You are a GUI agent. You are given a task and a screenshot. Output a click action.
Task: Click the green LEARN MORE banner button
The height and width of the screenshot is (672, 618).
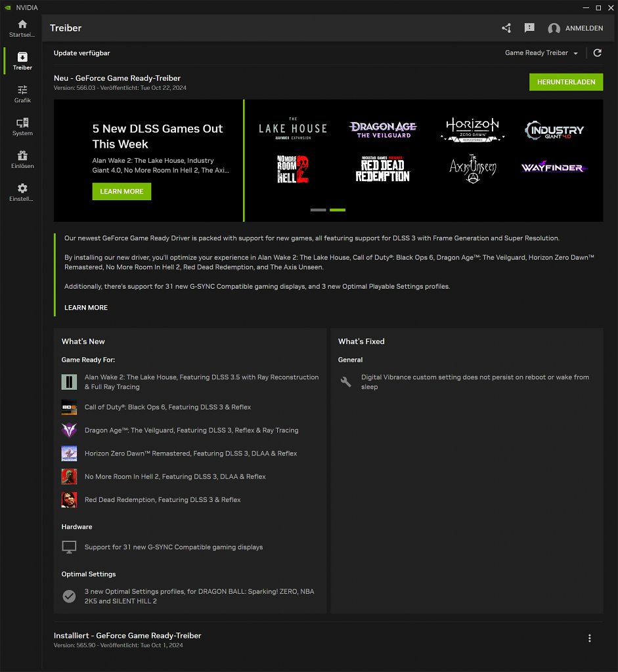click(x=121, y=192)
